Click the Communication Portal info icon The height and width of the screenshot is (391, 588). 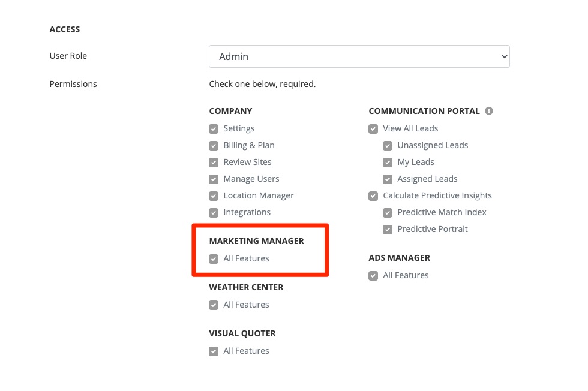489,111
